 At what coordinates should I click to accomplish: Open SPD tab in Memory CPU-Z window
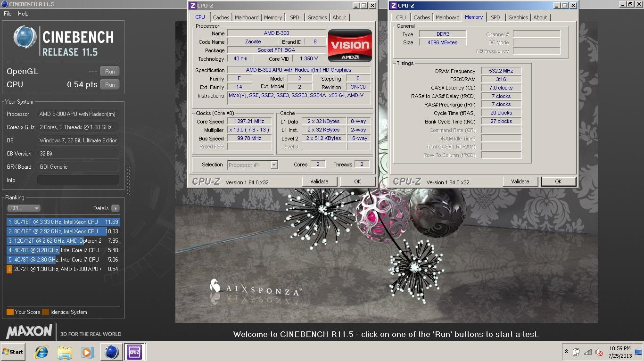(495, 17)
